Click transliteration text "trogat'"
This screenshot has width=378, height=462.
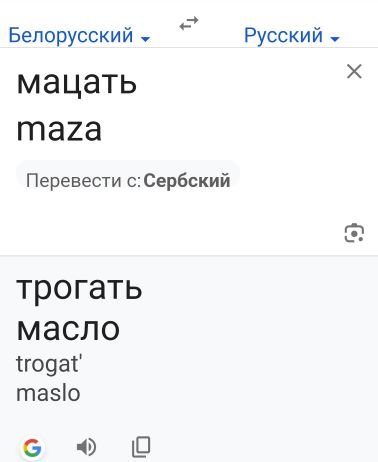click(49, 363)
